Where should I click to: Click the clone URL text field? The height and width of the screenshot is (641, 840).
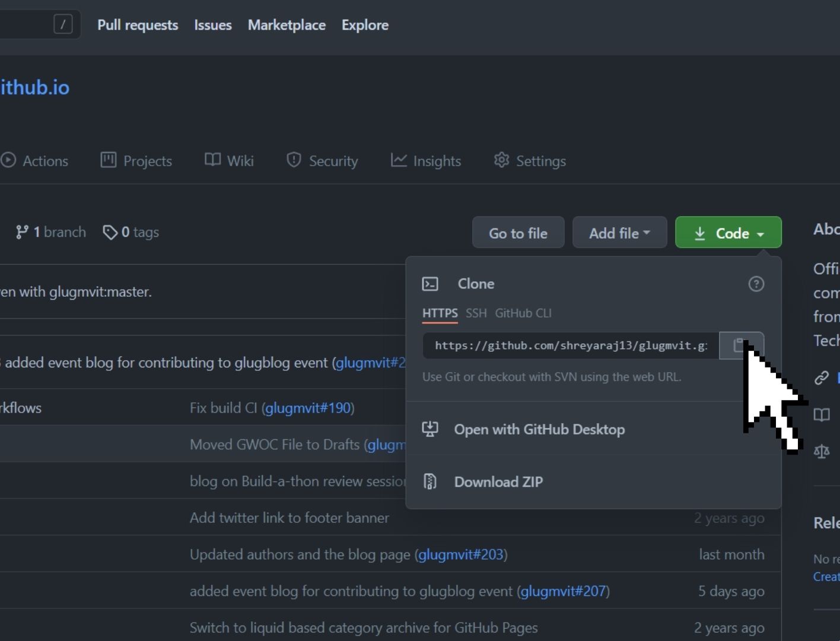click(x=570, y=345)
